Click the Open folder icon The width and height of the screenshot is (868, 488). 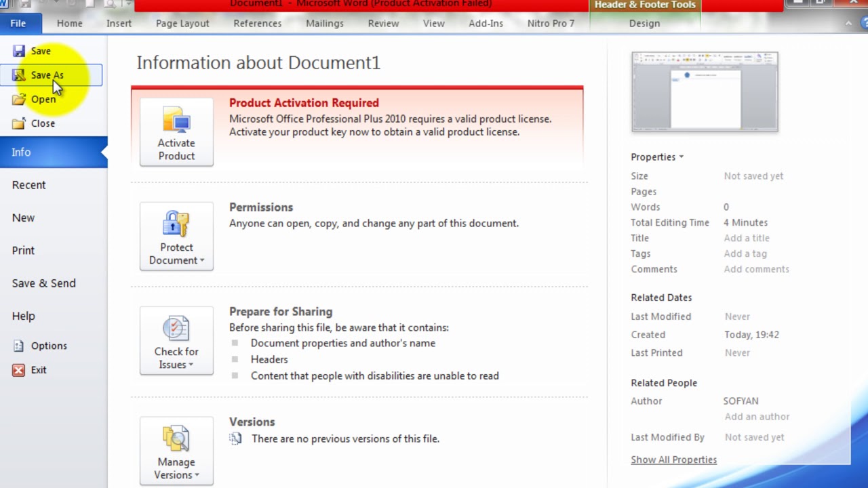(x=19, y=100)
